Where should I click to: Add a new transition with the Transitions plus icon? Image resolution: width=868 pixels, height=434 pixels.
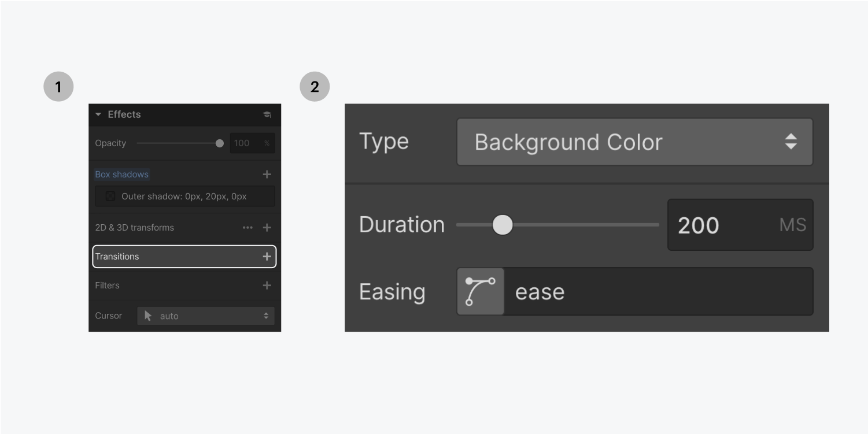267,256
